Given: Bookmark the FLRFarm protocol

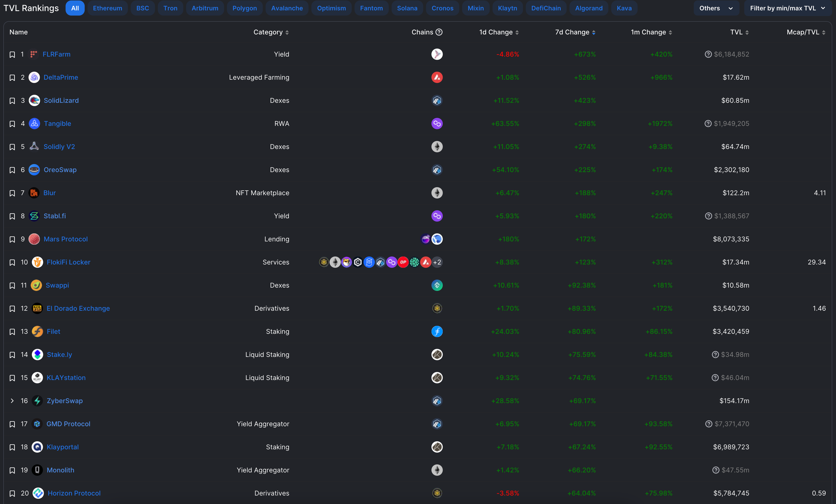Looking at the screenshot, I should (x=12, y=55).
